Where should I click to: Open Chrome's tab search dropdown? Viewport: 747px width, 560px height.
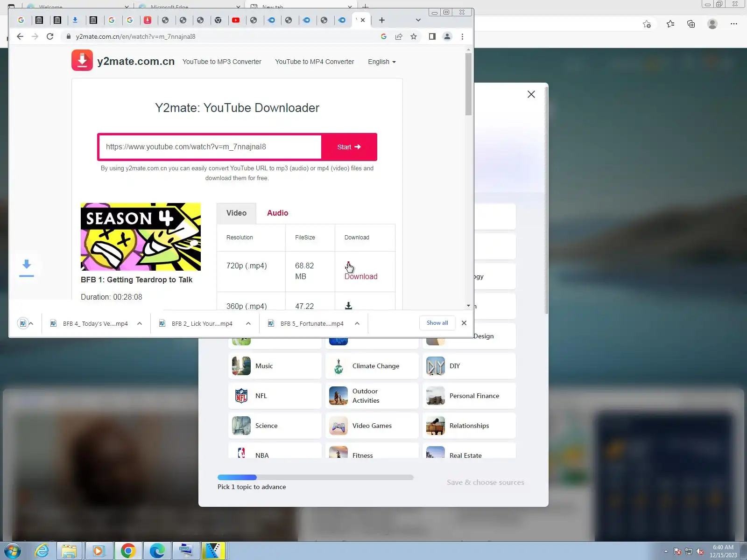tap(418, 20)
